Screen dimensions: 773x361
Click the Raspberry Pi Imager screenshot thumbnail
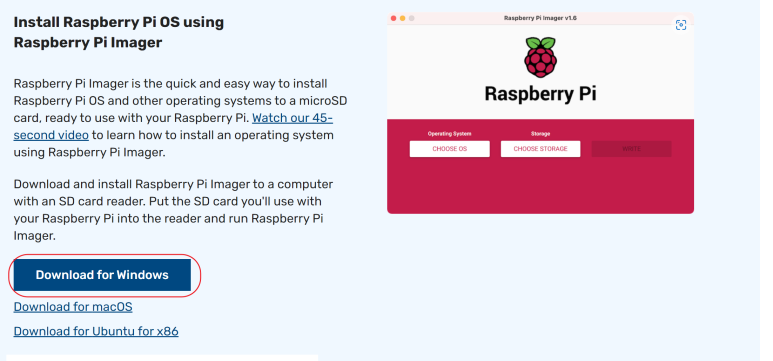540,113
